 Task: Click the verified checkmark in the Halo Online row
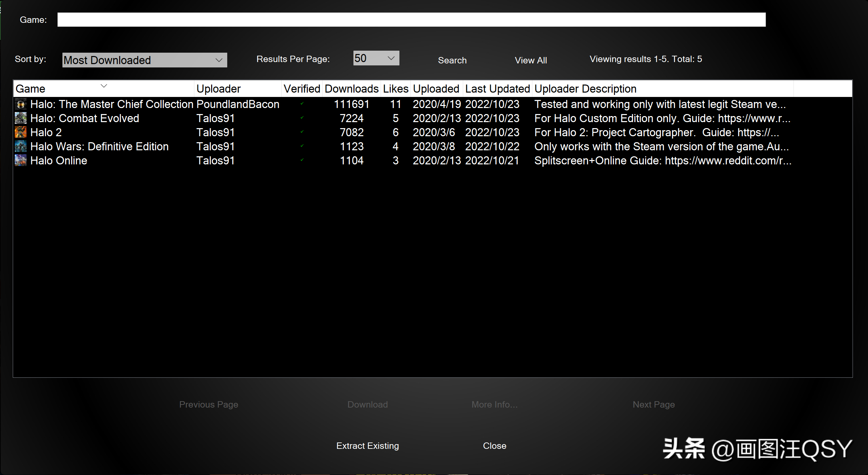click(x=302, y=160)
